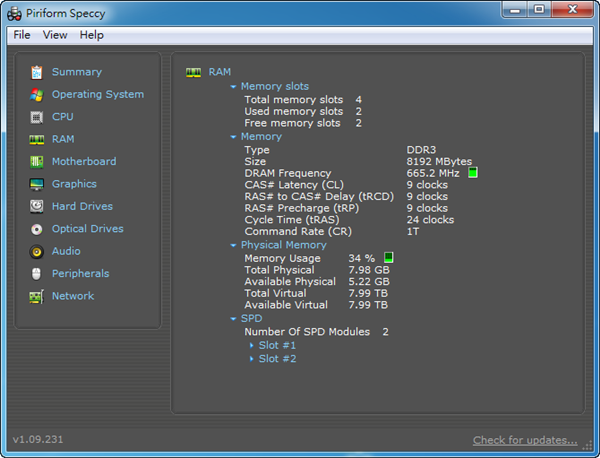Click the RAM heading in main panel

click(x=218, y=72)
